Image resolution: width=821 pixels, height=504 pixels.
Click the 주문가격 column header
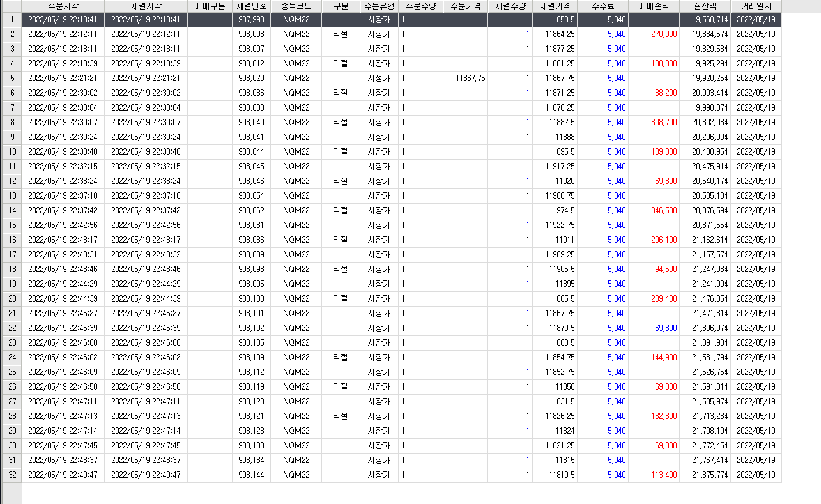(x=465, y=6)
